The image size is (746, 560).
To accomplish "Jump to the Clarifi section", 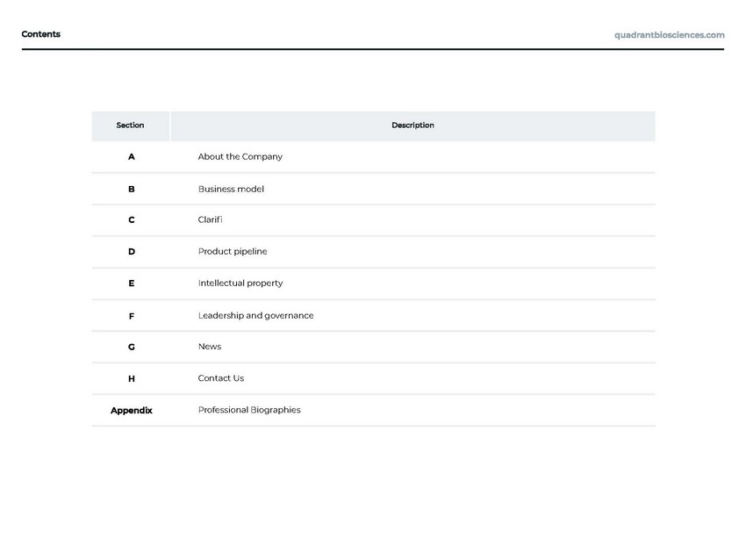I will click(210, 220).
